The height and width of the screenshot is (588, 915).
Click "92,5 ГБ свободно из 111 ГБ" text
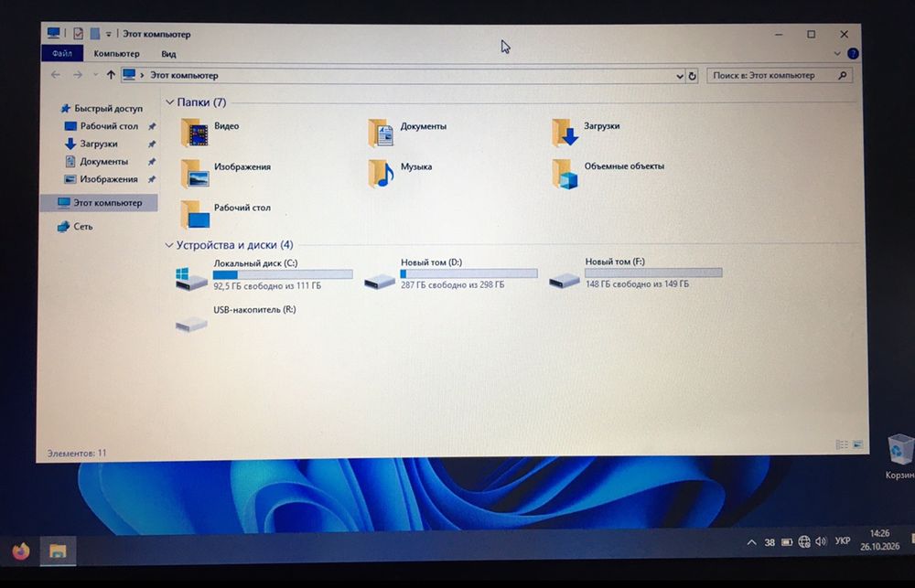(267, 286)
